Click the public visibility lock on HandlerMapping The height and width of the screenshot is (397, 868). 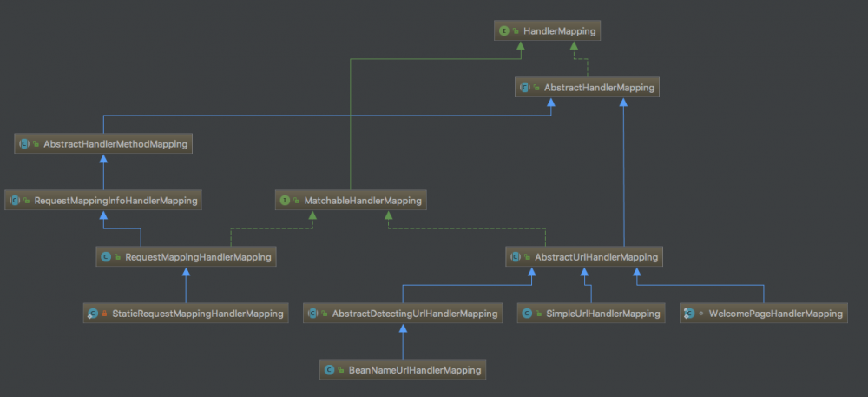pos(516,31)
